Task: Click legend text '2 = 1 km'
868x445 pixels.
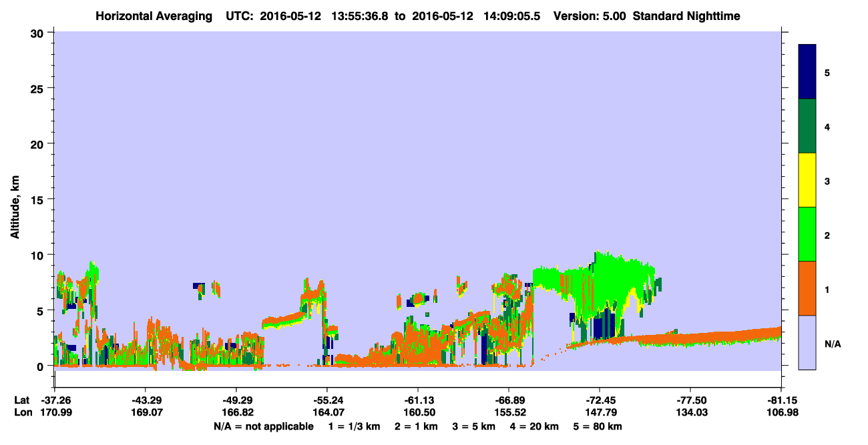Action: [x=417, y=426]
